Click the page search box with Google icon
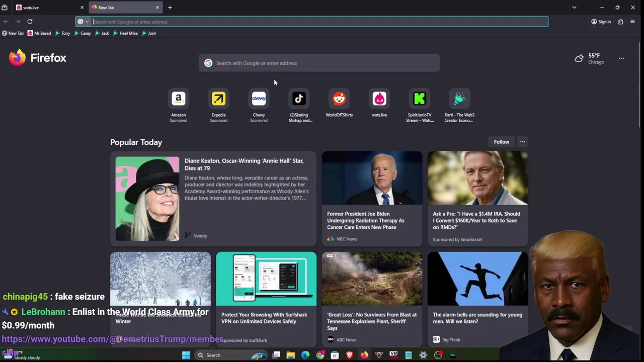Screen dimensions: 644x362 coord(319,63)
